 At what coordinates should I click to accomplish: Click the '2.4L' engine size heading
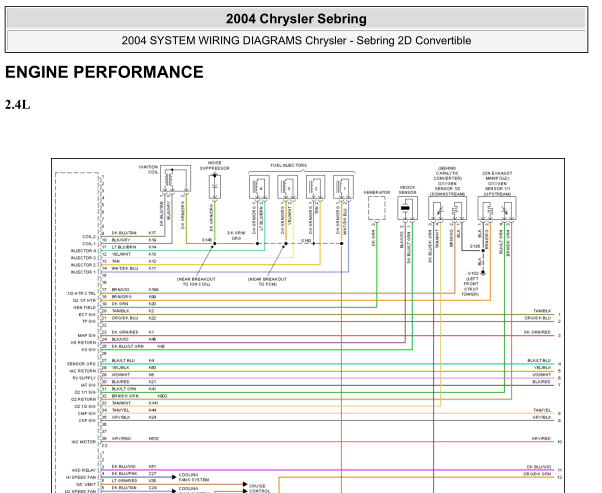point(17,104)
